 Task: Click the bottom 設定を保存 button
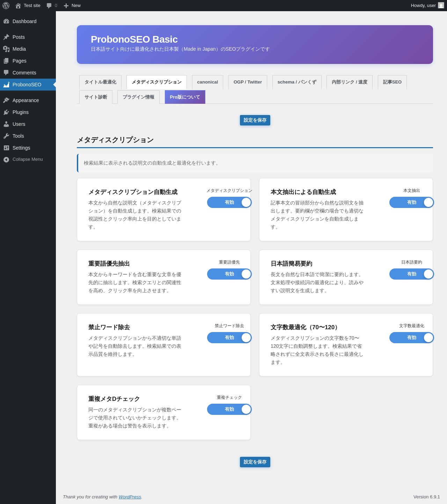(255, 462)
